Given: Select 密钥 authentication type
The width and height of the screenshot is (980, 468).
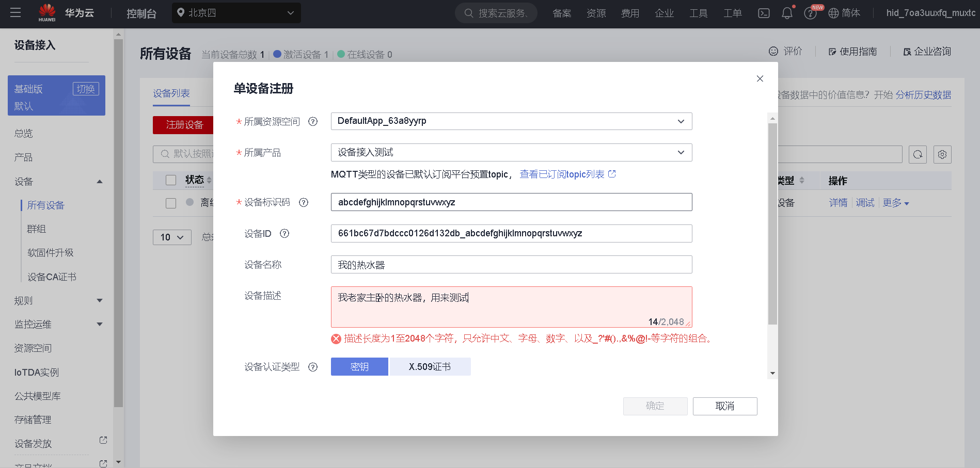Looking at the screenshot, I should coord(359,367).
